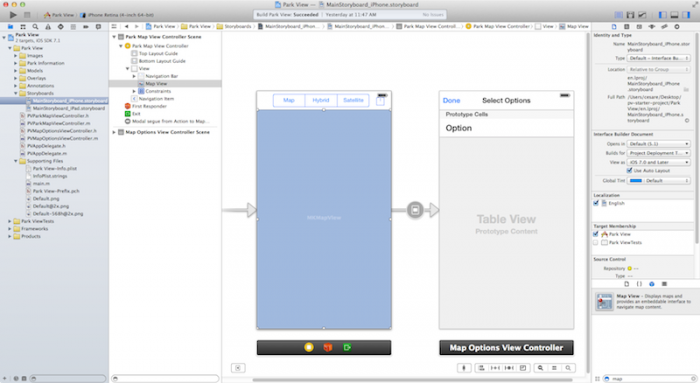Enable Park ViewTests target membership
The width and height of the screenshot is (700, 383).
[596, 242]
